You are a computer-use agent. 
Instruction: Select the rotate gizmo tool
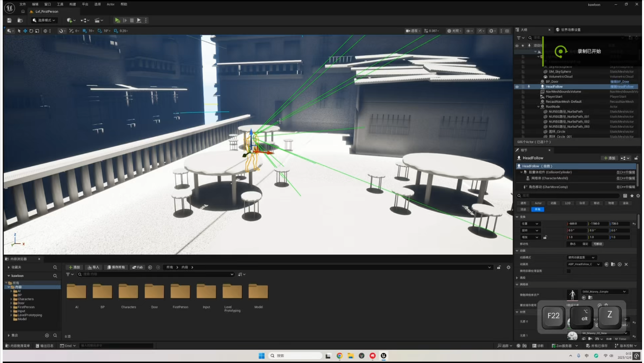(x=31, y=31)
